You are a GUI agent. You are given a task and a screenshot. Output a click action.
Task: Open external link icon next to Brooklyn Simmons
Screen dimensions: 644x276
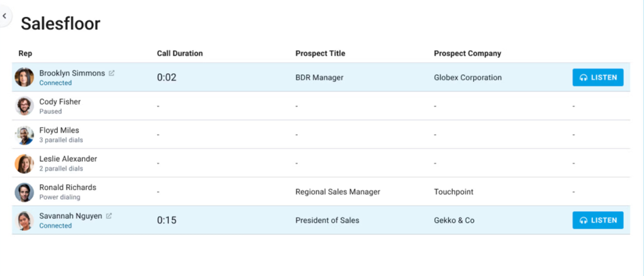pos(112,73)
